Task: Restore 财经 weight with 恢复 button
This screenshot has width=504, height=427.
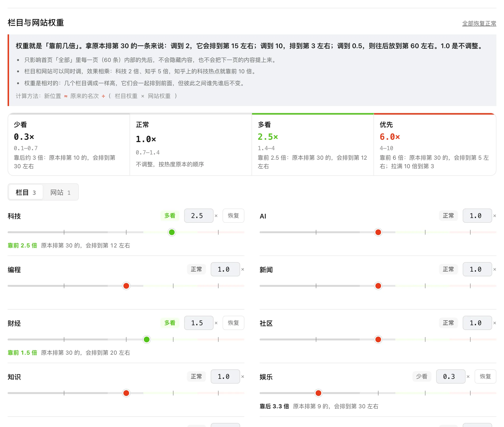Action: point(233,323)
